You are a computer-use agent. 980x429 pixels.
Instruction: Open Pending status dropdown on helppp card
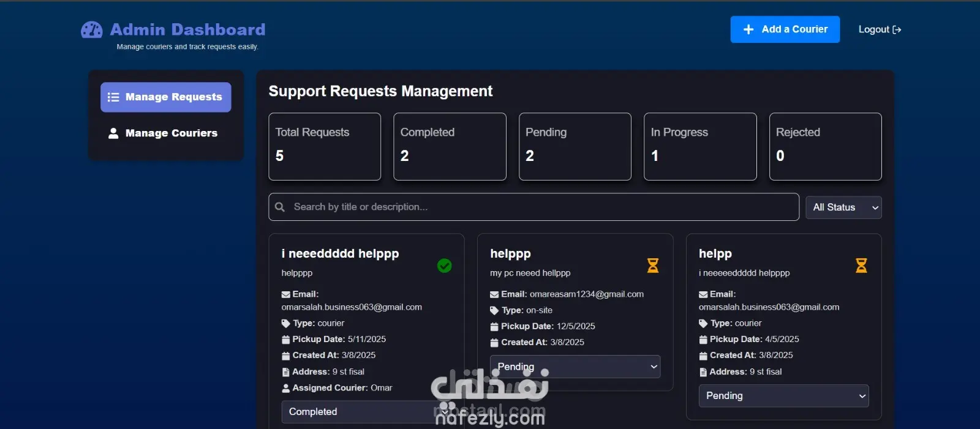575,367
